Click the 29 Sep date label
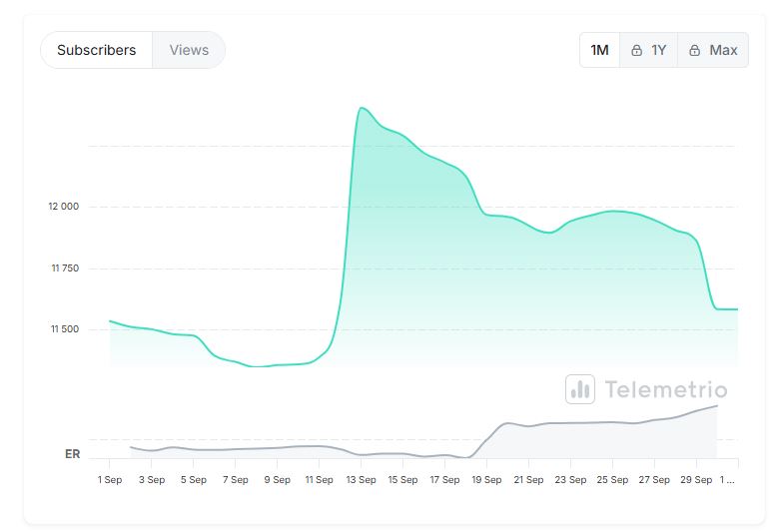Viewport: 774px width, 532px height. tap(696, 480)
